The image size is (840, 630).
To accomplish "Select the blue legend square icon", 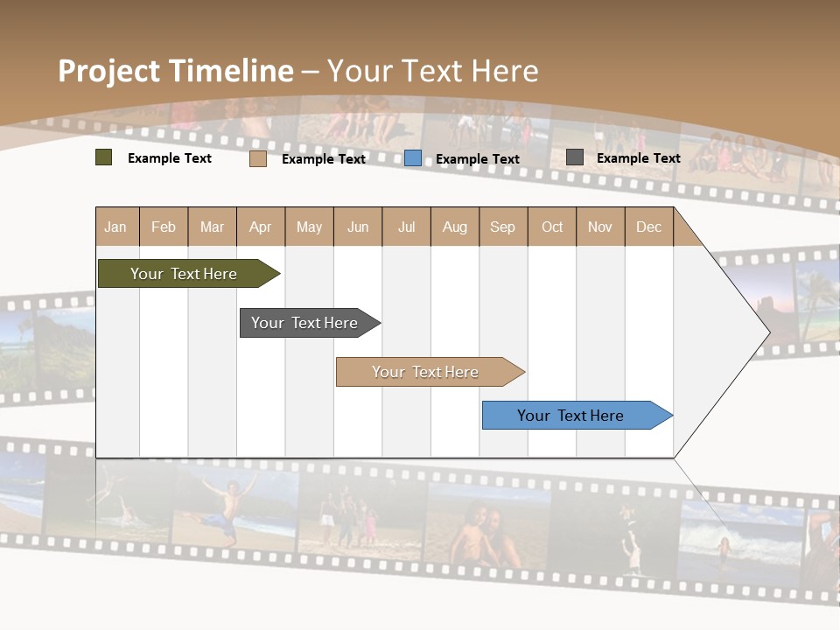I will (x=411, y=159).
